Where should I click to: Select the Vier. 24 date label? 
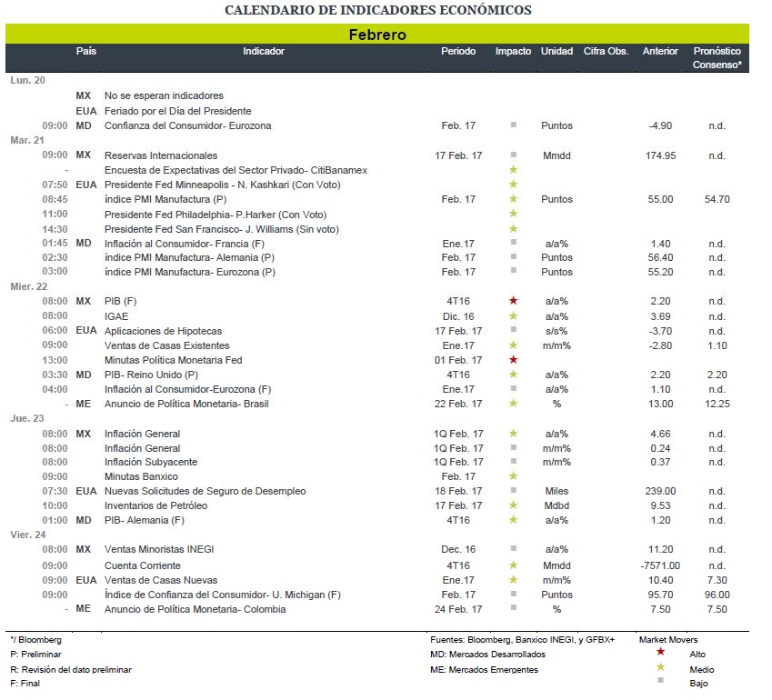point(28,535)
